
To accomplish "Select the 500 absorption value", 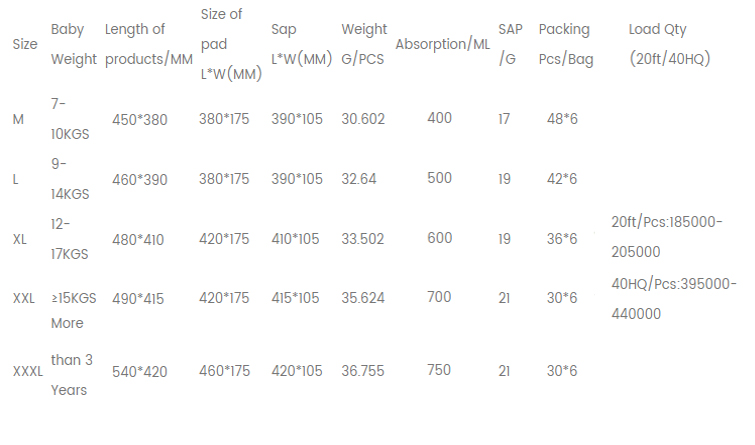I will (439, 178).
